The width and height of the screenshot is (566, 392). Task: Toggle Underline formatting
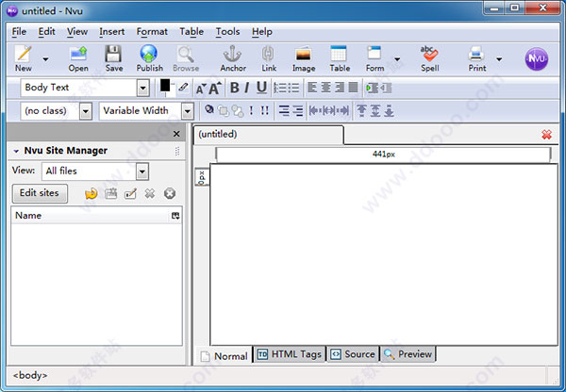point(261,88)
